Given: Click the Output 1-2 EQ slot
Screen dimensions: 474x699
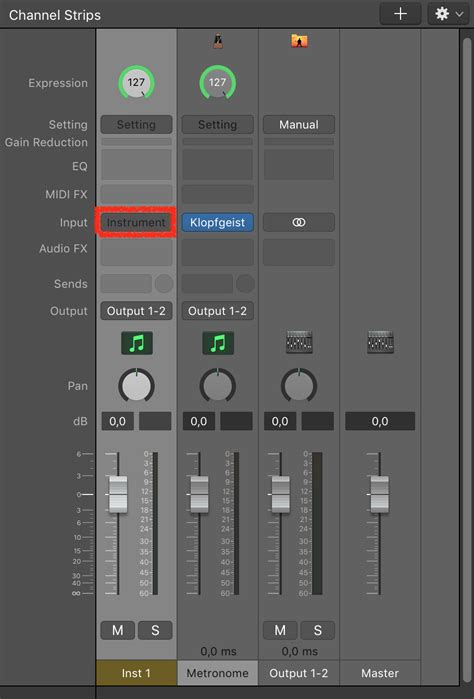Looking at the screenshot, I should tap(299, 164).
